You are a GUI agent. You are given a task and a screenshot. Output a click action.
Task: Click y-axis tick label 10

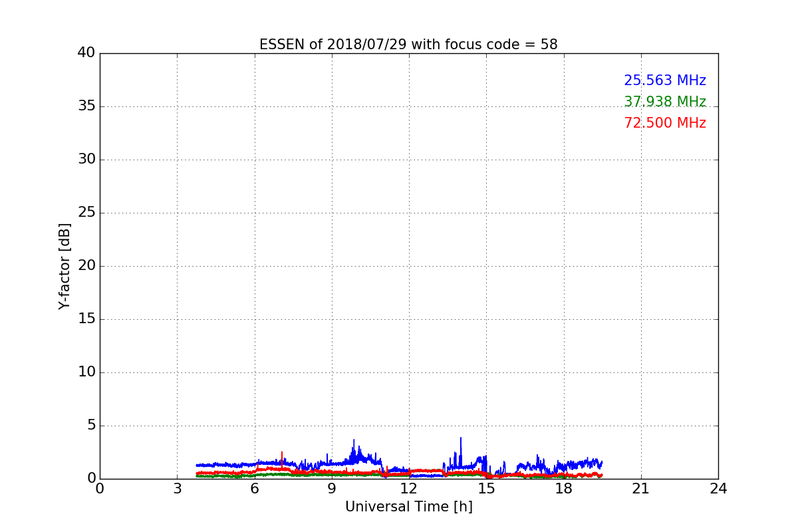(x=86, y=372)
